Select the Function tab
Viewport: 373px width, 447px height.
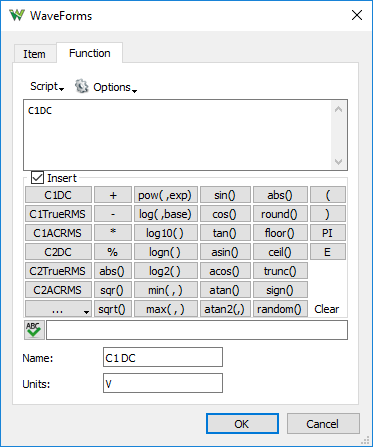tap(89, 53)
